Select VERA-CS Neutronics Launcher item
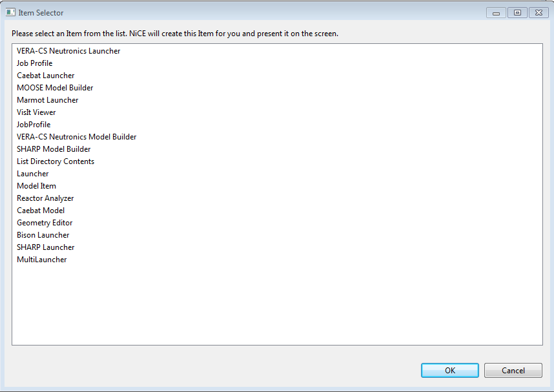This screenshot has height=392, width=554. point(68,51)
